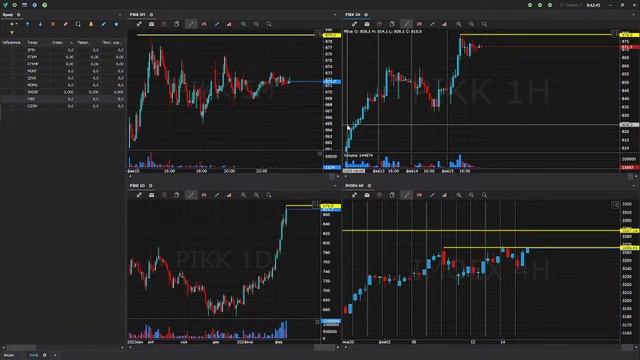Click the clock icon in PIKK 1D toolbar
This screenshot has height=360, width=640.
click(x=164, y=195)
